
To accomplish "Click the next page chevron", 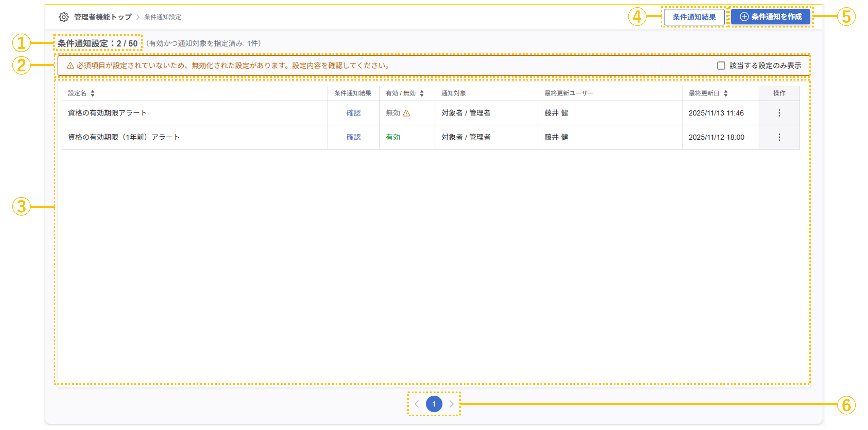I will (x=452, y=404).
